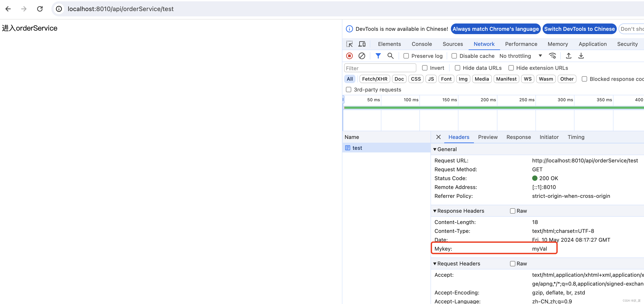Click Switch DevTools to Chinese
This screenshot has height=304, width=644.
pos(579,29)
